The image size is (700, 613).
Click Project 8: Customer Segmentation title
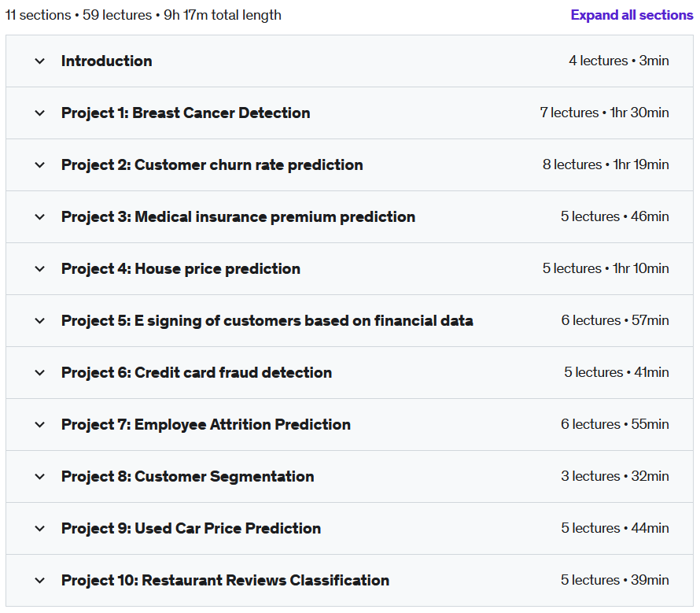tap(187, 477)
